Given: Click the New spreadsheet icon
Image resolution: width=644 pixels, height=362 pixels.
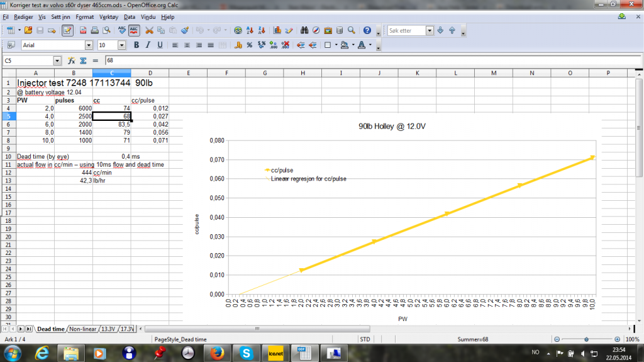Looking at the screenshot, I should [11, 30].
